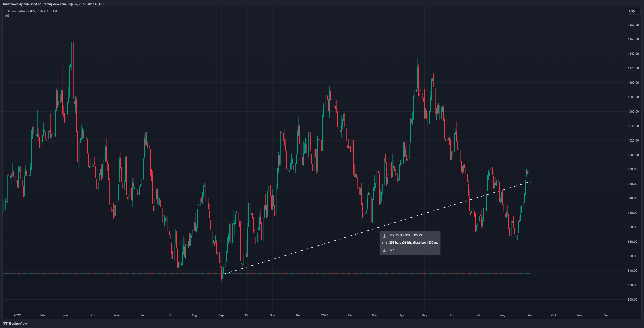Click the price range icon in measure tooltip
644x328 pixels.
(x=385, y=235)
